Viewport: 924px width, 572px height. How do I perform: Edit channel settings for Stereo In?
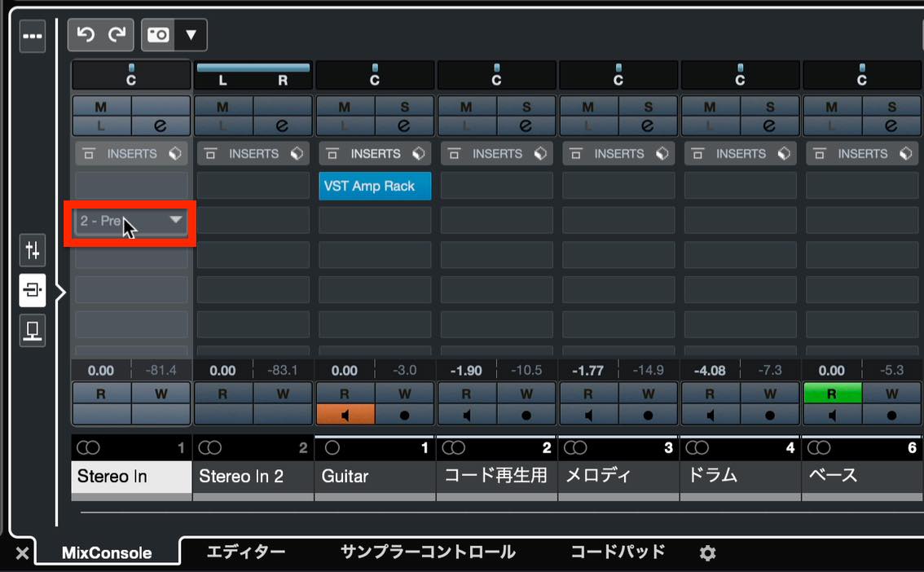[x=161, y=125]
